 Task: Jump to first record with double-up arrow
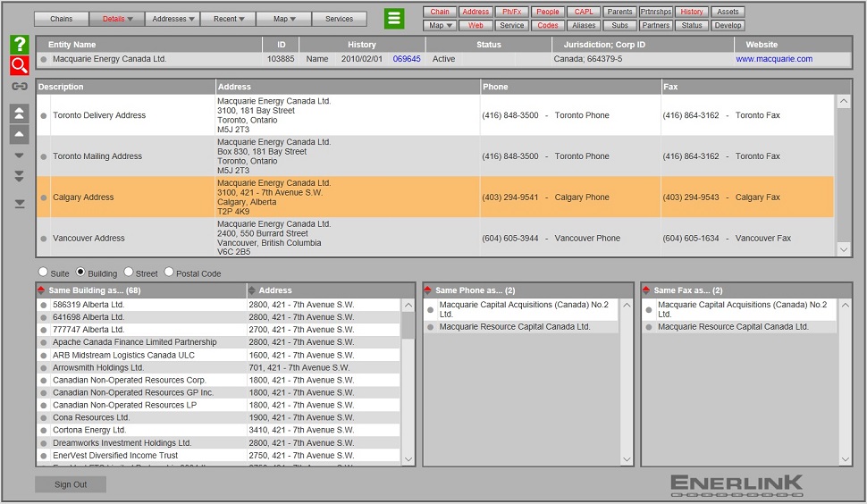[x=20, y=113]
